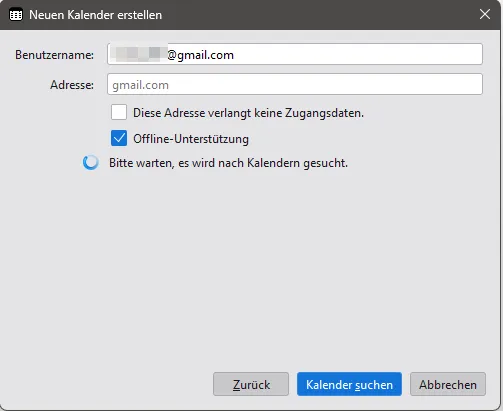Click the Benutzername label
This screenshot has height=411, width=503.
pyautogui.click(x=54, y=55)
